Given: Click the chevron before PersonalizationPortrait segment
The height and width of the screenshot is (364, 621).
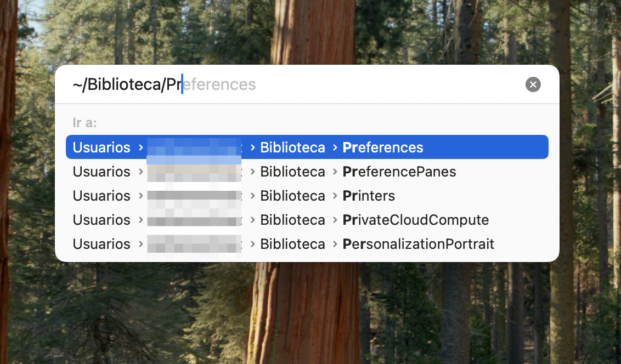Looking at the screenshot, I should 335,243.
